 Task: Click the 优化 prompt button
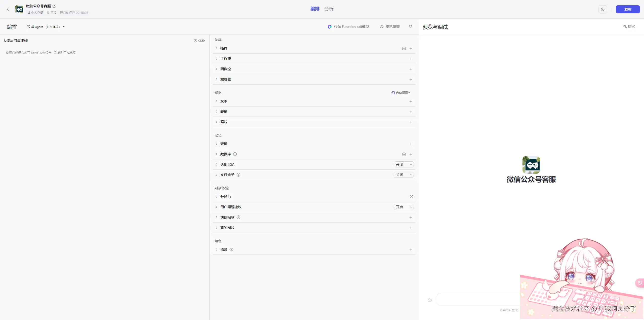[x=199, y=41]
